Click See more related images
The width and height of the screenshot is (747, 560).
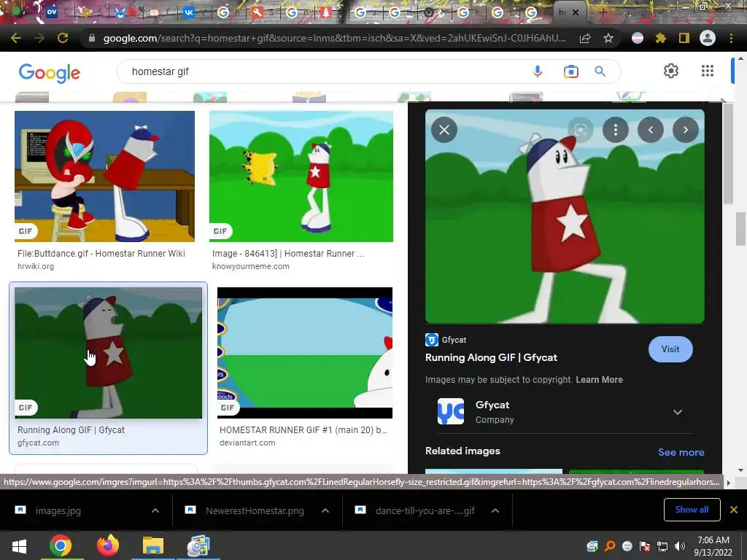point(681,452)
